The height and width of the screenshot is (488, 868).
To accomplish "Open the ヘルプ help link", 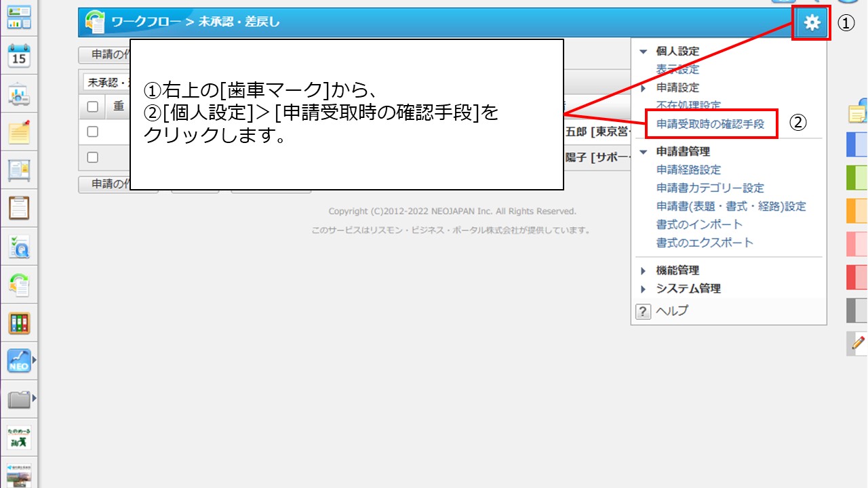I will tap(671, 311).
